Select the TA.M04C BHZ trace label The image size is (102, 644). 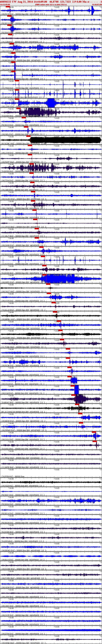23,403
